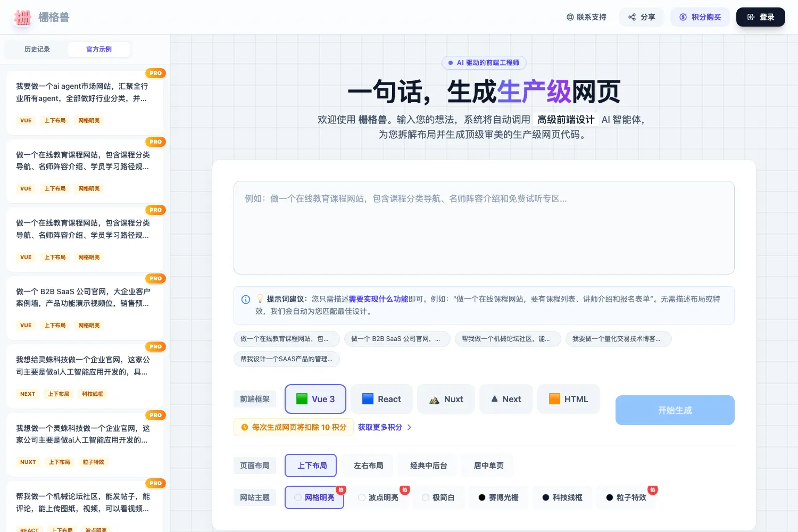Choose the 居中单页 page layout

pyautogui.click(x=489, y=465)
